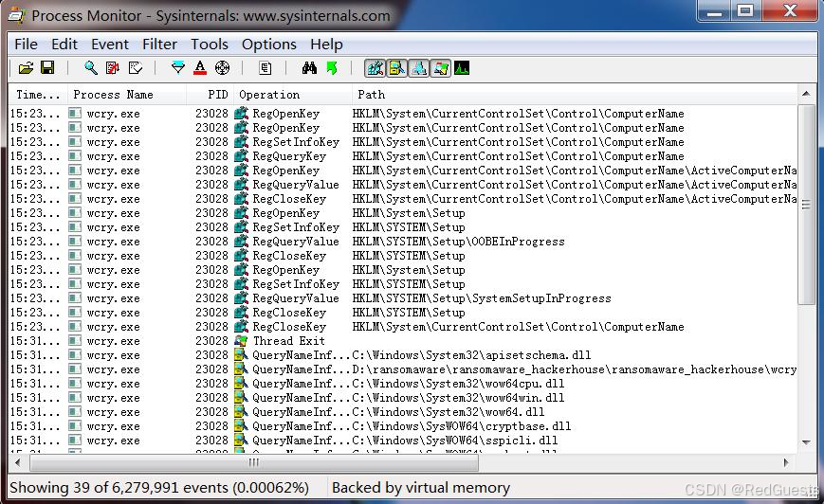Open the Highlight red A icon
Viewport: 824px width, 504px height.
[200, 67]
